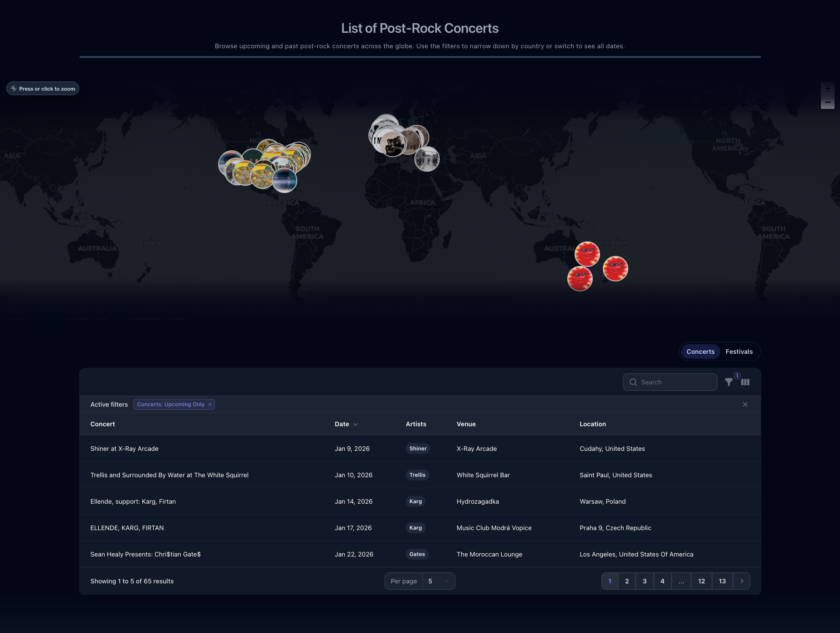Open the Per page dropdown
840x633 pixels.
pos(438,581)
